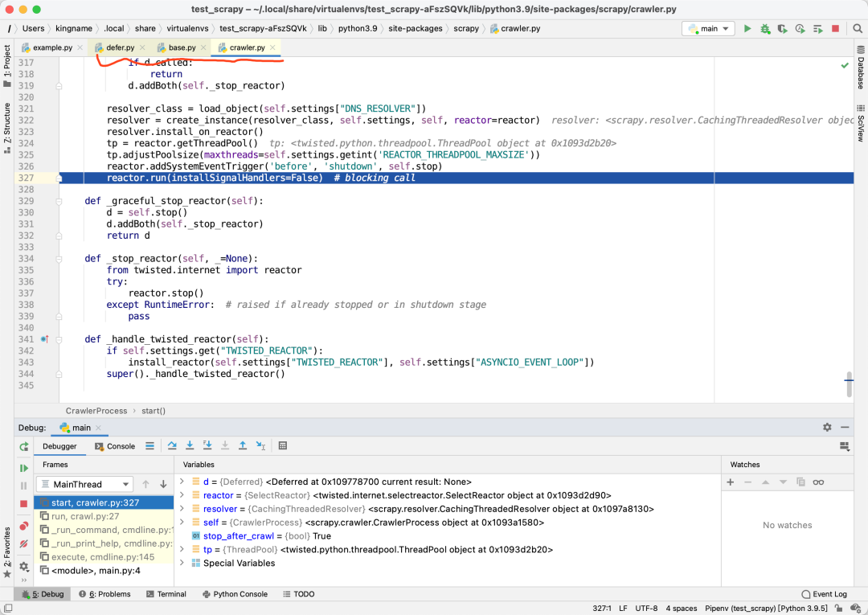The image size is (868, 615).
Task: Stop the process with top red square
Action: [x=835, y=29]
